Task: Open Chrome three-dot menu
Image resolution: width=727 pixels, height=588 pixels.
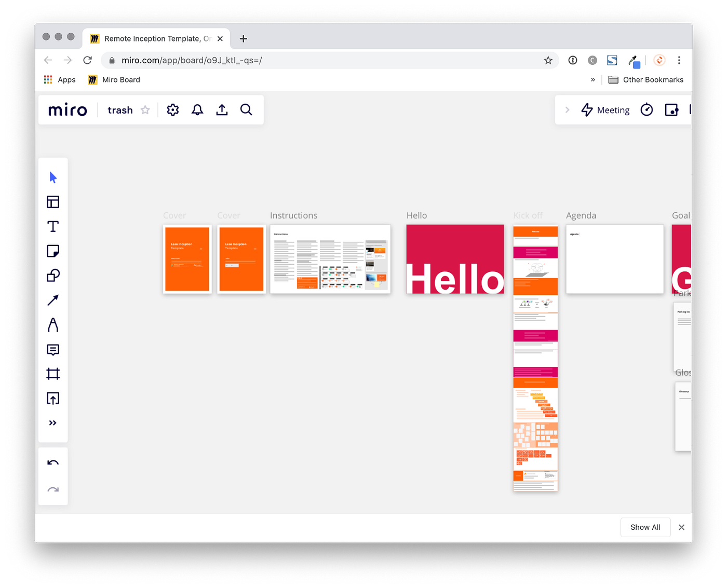Action: [679, 60]
